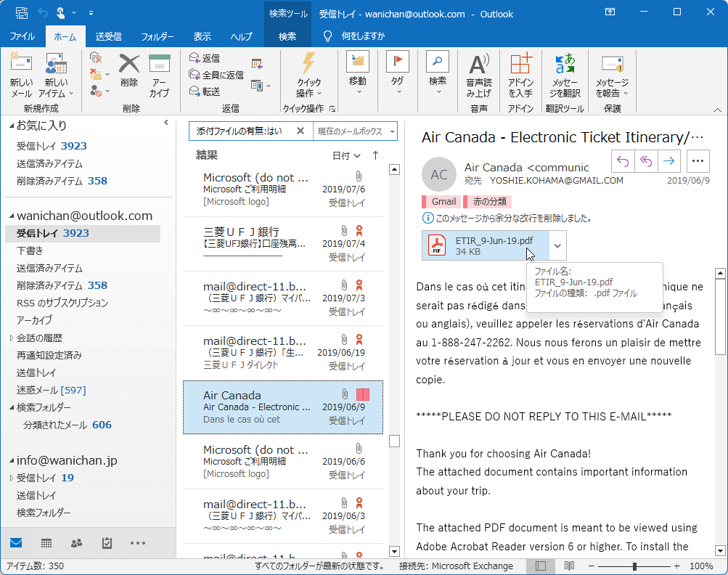Collapse the お気に入り favorites section
The image size is (728, 575).
(11, 126)
